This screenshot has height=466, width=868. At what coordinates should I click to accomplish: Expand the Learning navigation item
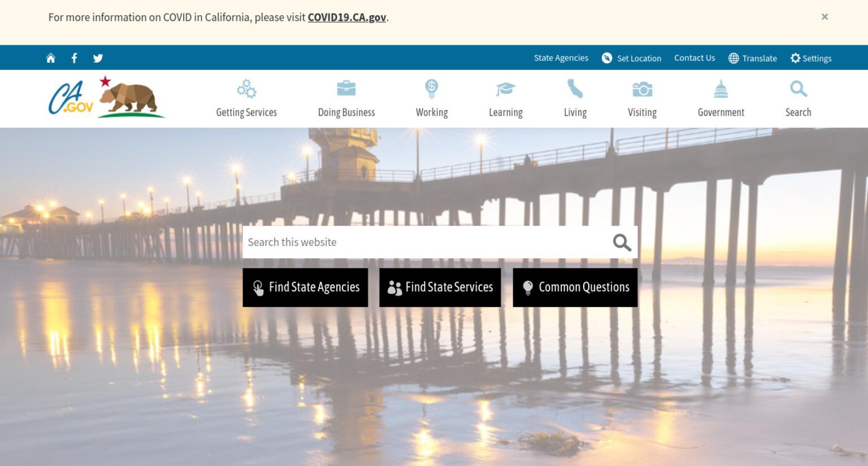point(506,98)
